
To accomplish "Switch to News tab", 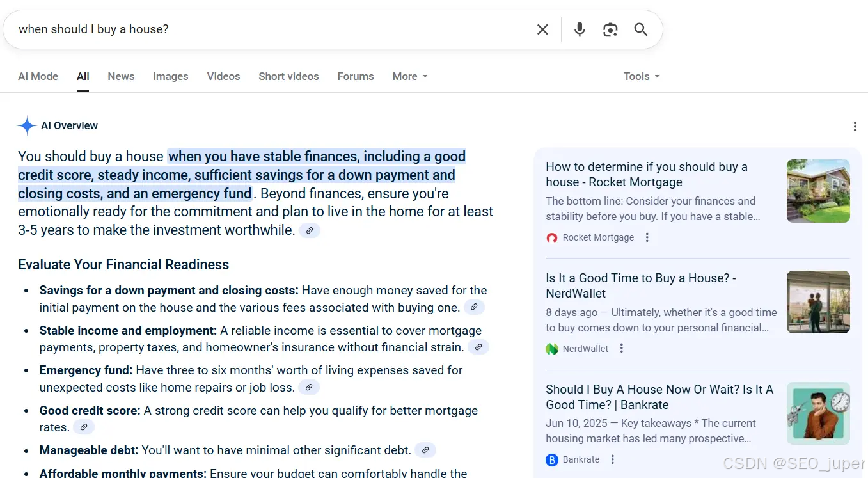I will (x=121, y=76).
